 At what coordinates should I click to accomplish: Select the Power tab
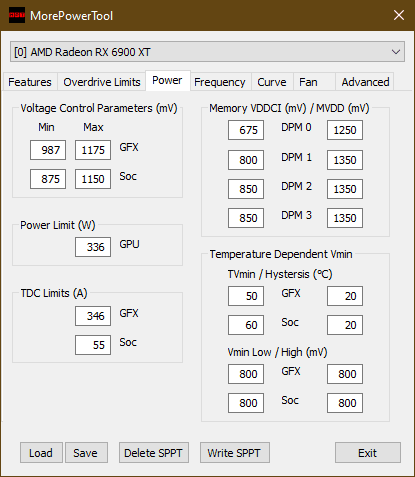167,80
